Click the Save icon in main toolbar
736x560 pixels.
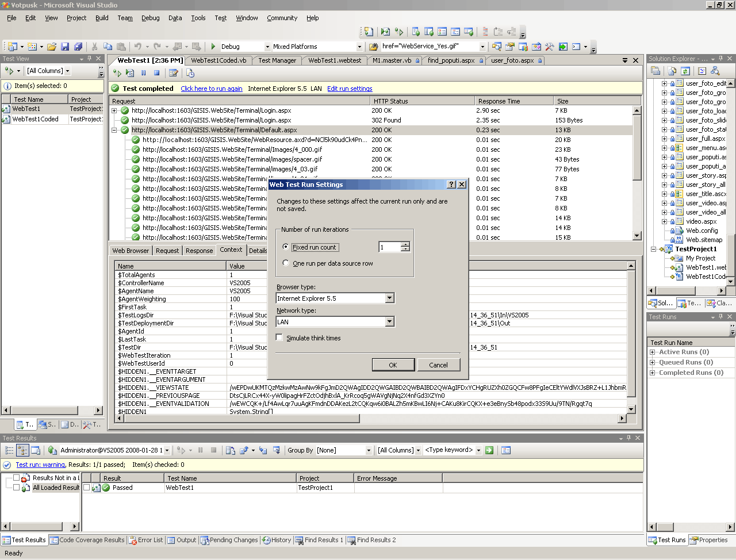[x=65, y=47]
